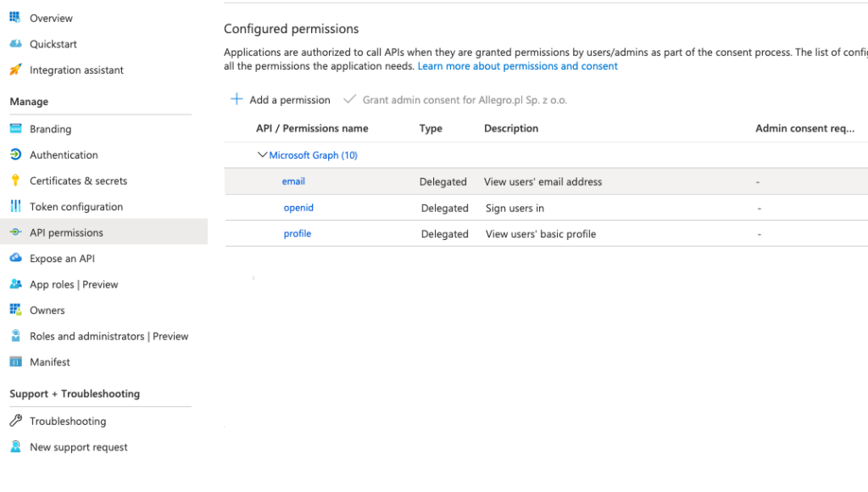Go to Roles and administrators | Preview
The width and height of the screenshot is (868, 492).
108,337
